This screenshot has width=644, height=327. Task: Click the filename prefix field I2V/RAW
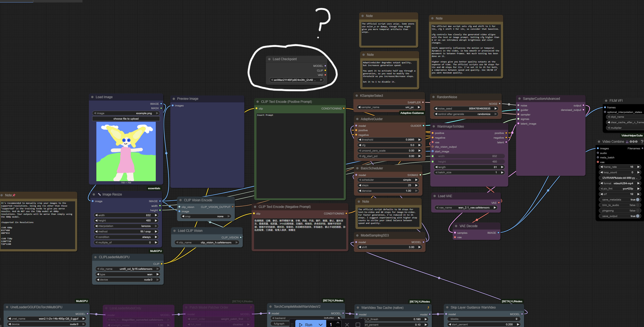pos(620,178)
